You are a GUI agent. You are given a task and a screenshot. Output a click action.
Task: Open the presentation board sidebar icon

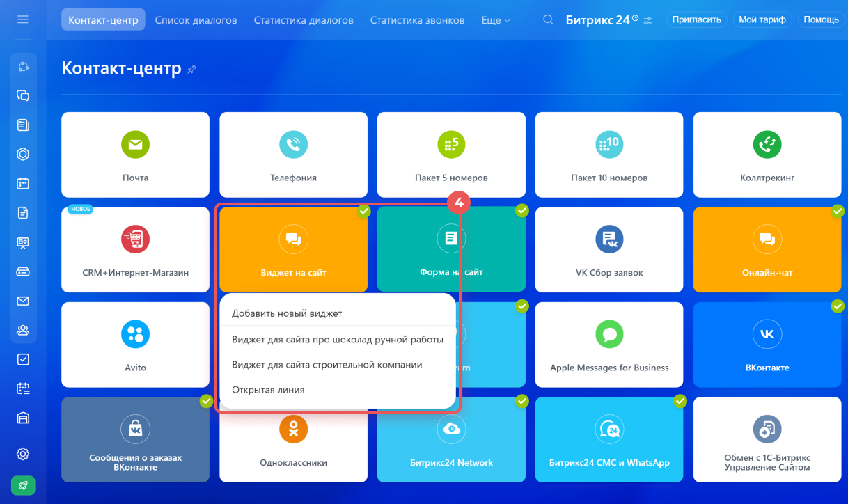point(23,243)
